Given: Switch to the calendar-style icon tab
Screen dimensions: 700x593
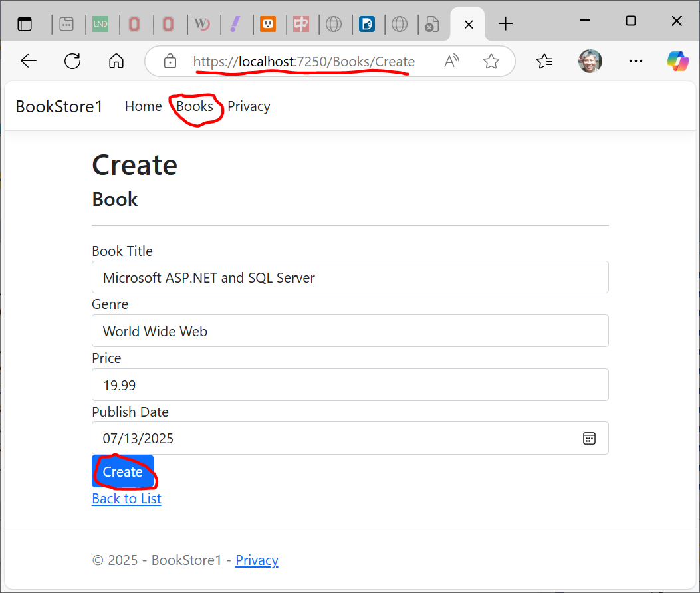Looking at the screenshot, I should pos(66,24).
